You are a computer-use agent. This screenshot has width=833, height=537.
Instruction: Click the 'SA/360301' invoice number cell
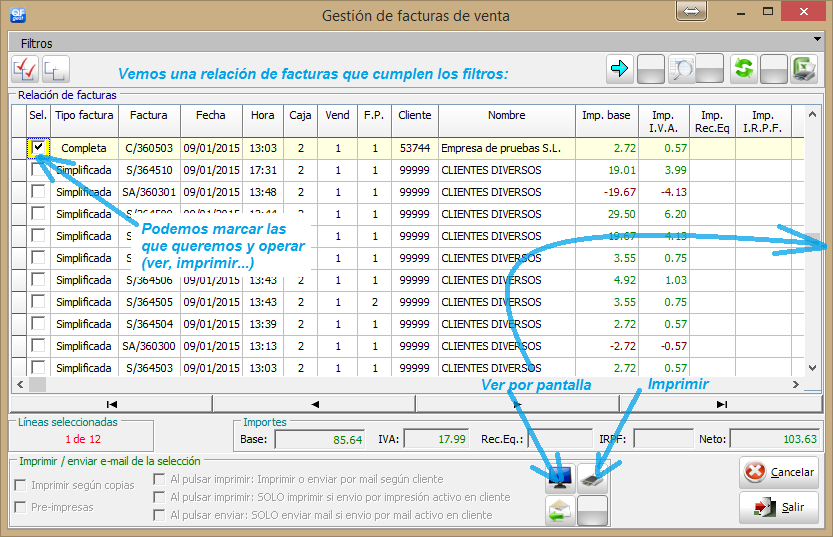tap(149, 192)
